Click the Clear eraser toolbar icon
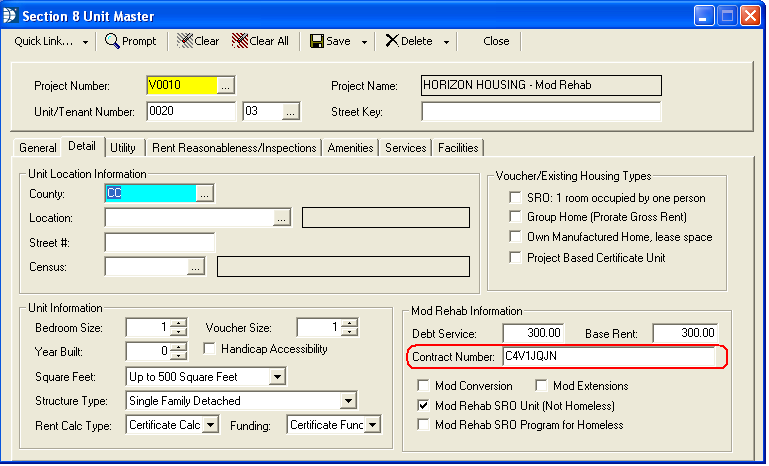 tap(184, 41)
